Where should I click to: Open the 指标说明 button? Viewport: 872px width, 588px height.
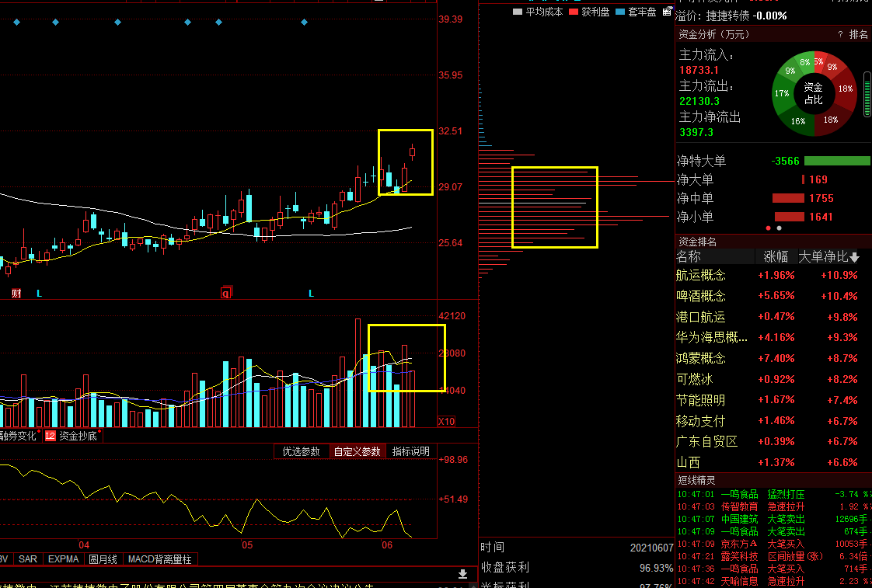tap(411, 451)
